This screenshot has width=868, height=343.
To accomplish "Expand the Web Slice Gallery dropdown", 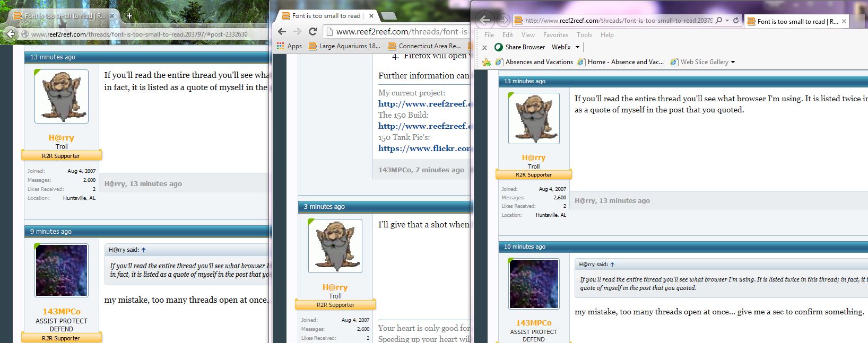I will click(x=733, y=62).
